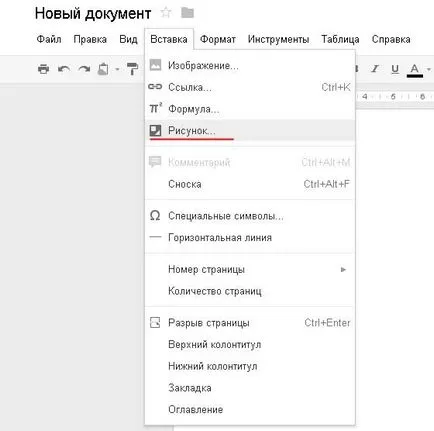The image size is (434, 431).
Task: Toggle underline formatting button
Action: (x=395, y=69)
